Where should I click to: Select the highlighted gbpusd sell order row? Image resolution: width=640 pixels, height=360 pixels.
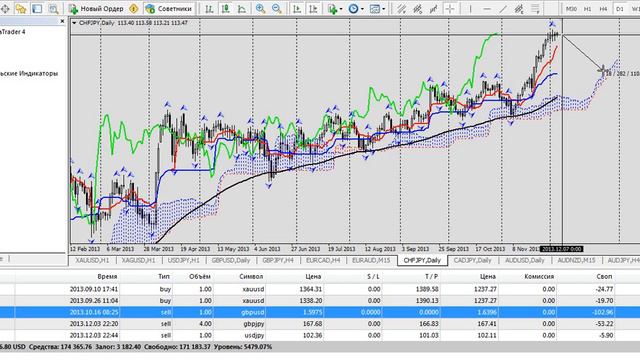click(x=320, y=312)
